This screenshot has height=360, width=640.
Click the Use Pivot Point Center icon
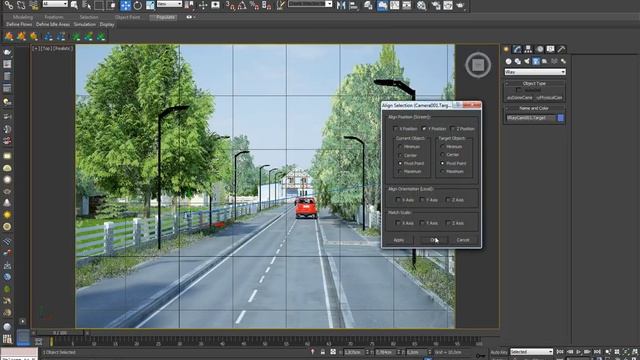[x=189, y=5]
